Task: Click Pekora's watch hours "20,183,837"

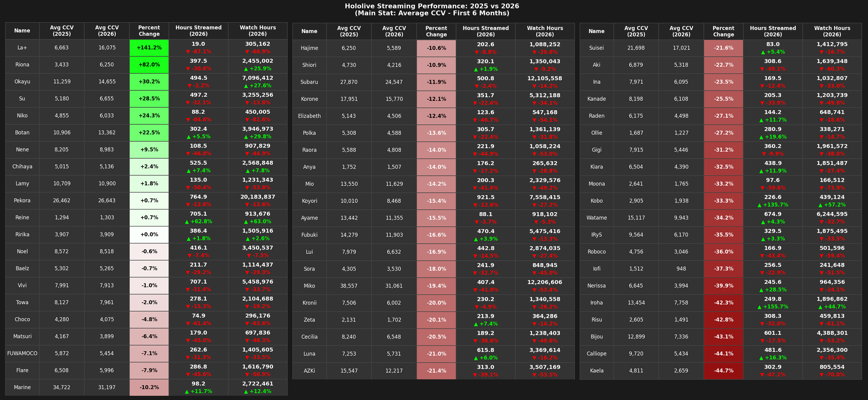Action: tap(258, 197)
